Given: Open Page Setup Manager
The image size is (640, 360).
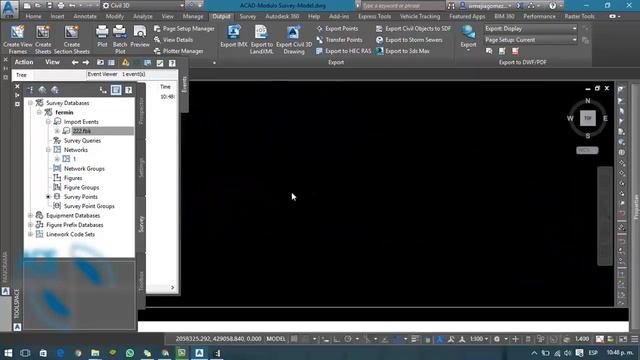Looking at the screenshot, I should (x=184, y=29).
